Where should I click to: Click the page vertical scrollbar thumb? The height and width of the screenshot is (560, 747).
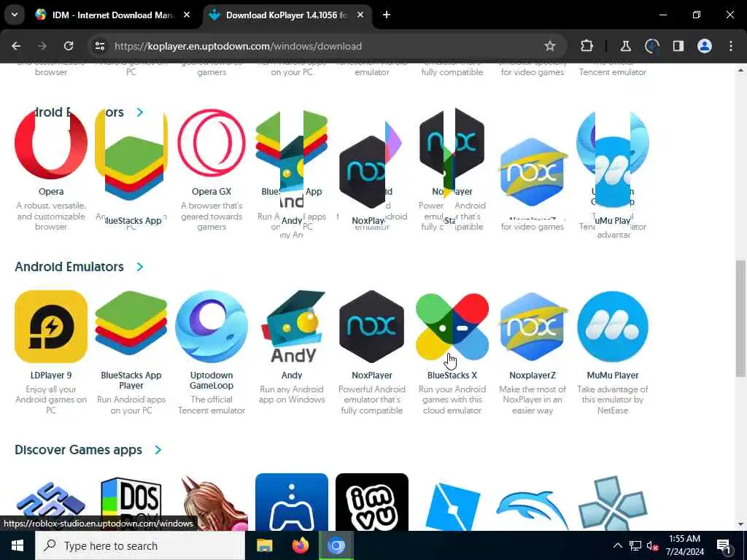(740, 318)
